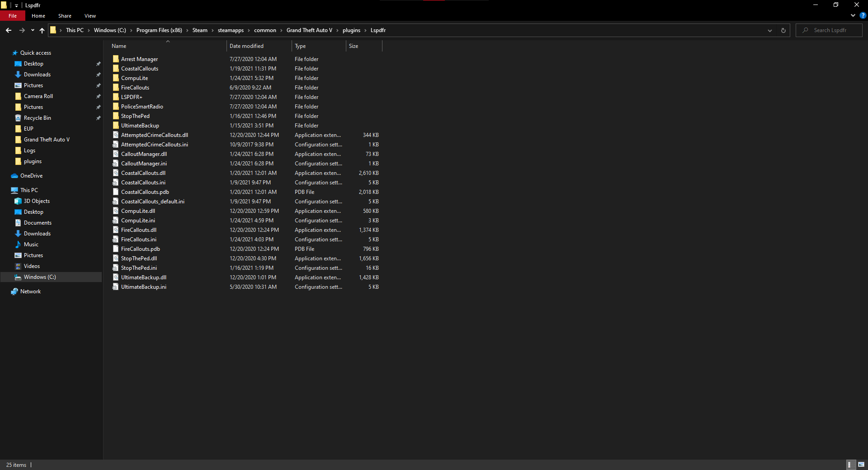The width and height of the screenshot is (868, 470).
Task: Click the CompuLite.ini file icon
Action: [x=116, y=221]
